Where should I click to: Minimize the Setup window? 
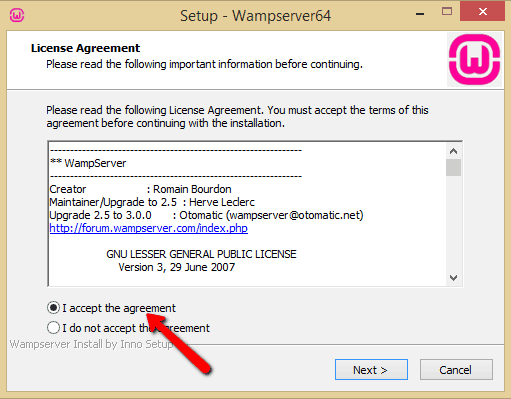pyautogui.click(x=420, y=14)
